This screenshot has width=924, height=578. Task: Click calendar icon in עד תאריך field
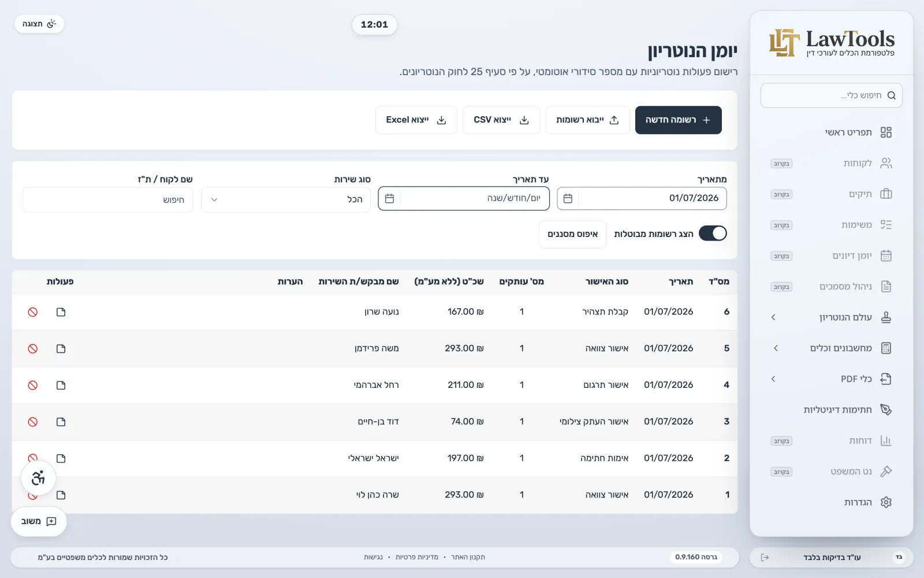pos(389,198)
